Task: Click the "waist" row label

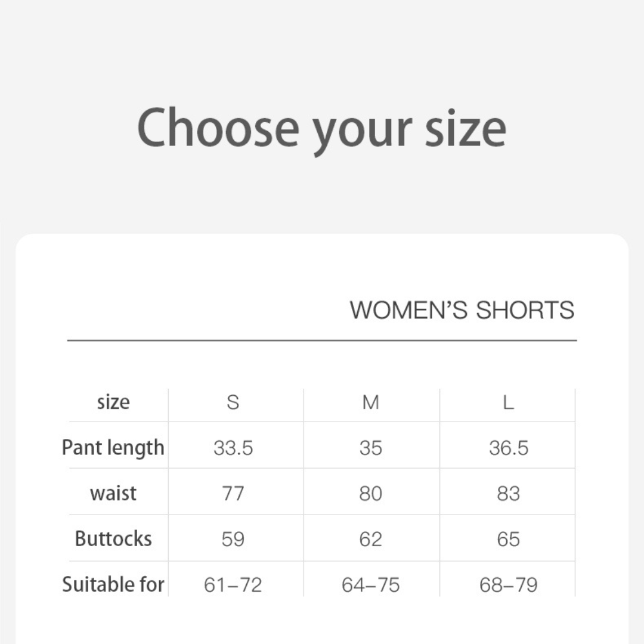Action: tap(113, 494)
